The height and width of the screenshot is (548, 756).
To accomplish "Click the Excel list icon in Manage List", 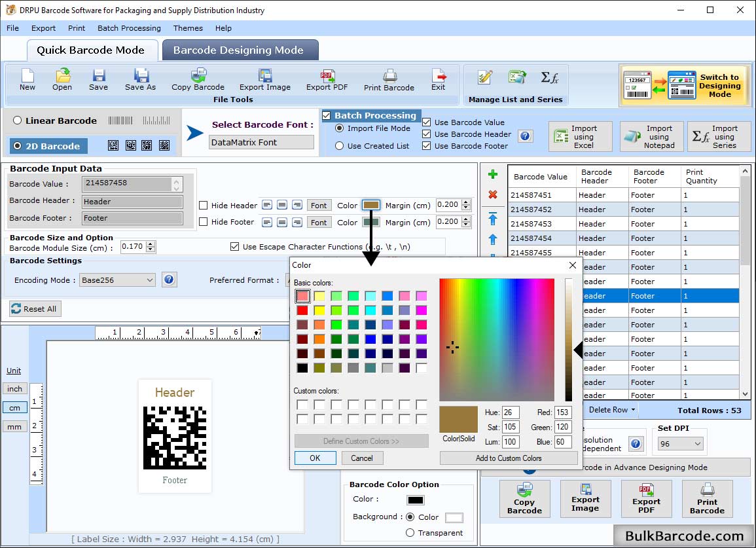I will 517,77.
